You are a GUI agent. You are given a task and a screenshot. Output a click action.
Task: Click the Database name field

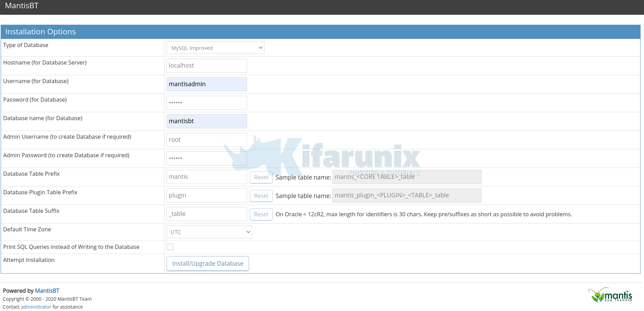click(206, 121)
